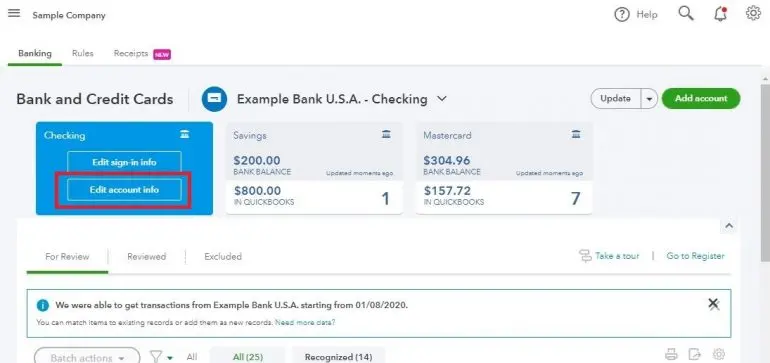Click the export icon next to print

click(694, 354)
